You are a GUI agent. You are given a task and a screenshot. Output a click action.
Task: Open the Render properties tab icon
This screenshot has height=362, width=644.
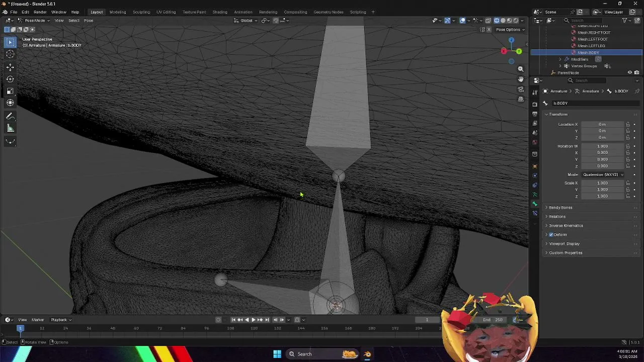[535, 104]
